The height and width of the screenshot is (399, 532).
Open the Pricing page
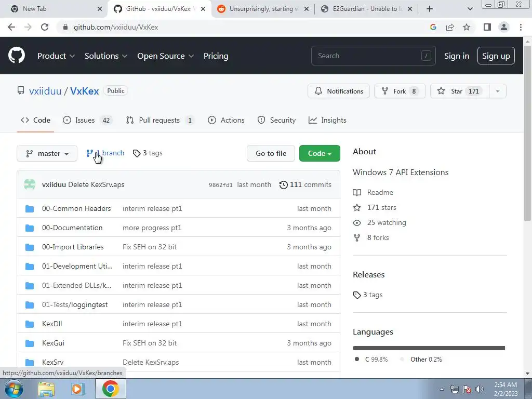216,56
